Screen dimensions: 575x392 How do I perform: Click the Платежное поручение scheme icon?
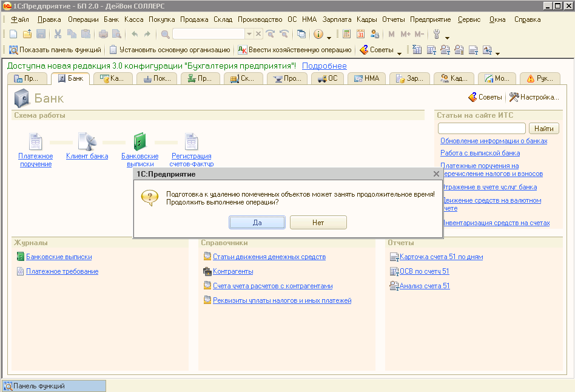[36, 141]
